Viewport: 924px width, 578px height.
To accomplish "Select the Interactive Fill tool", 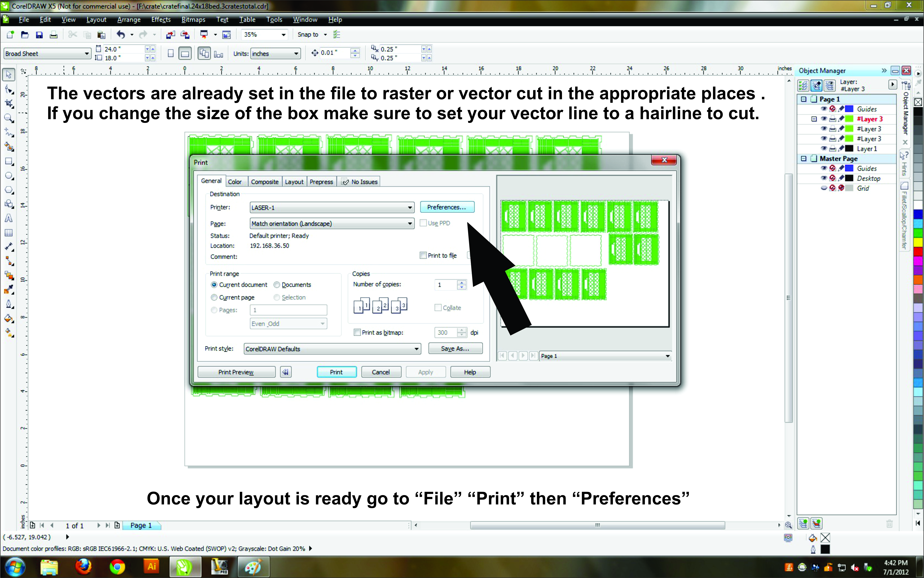I will pos(9,333).
